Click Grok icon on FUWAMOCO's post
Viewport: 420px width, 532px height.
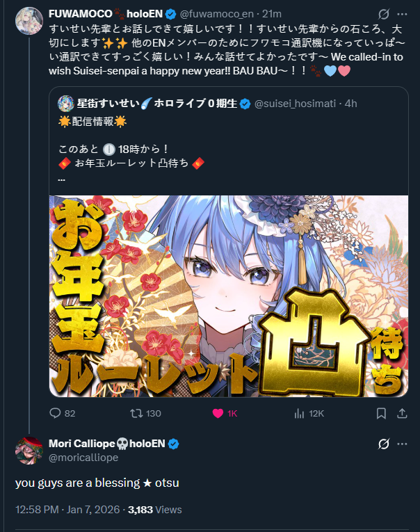383,14
